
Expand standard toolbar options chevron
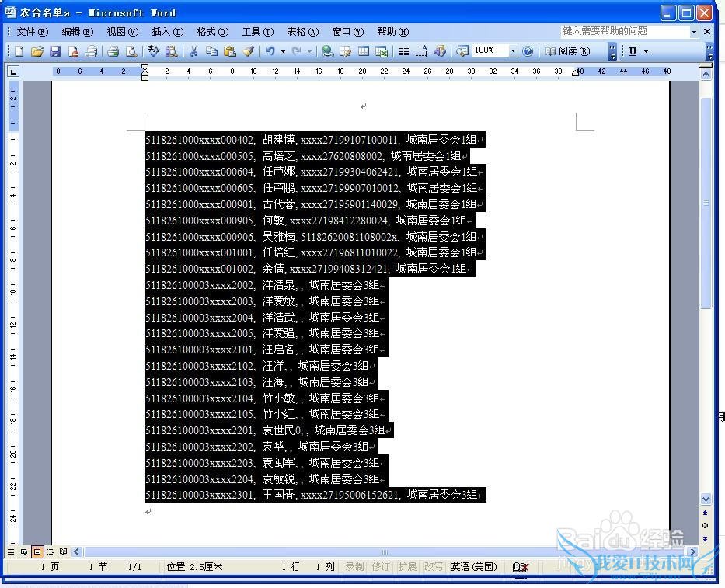[612, 51]
